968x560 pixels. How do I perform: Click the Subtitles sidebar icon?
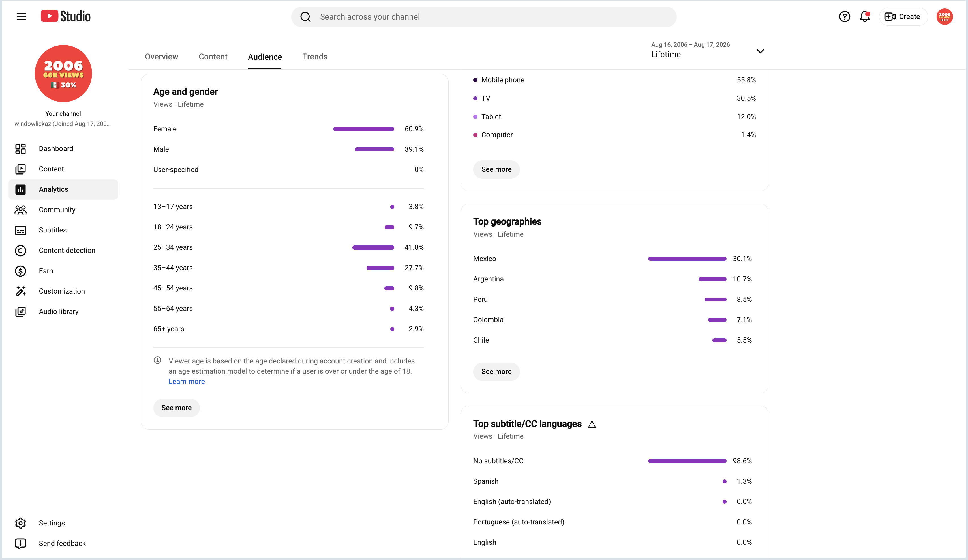[x=20, y=230]
